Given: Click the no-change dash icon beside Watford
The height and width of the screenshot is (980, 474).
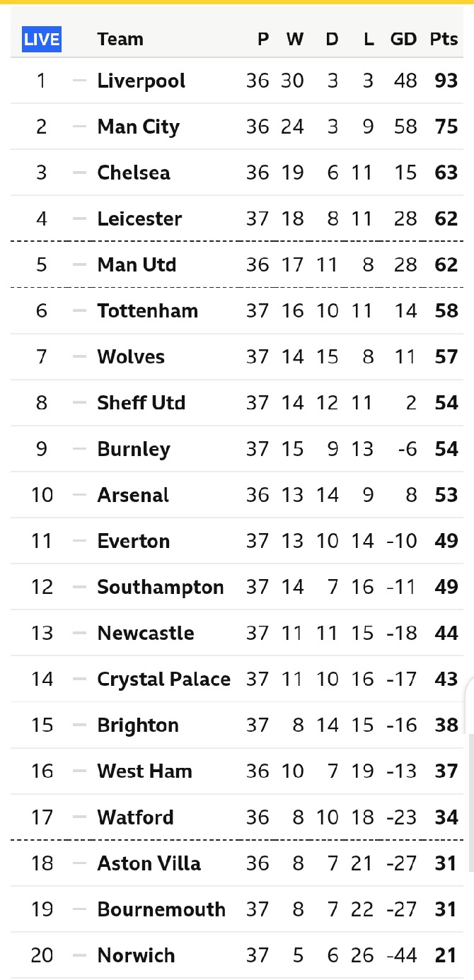Looking at the screenshot, I should (x=79, y=817).
